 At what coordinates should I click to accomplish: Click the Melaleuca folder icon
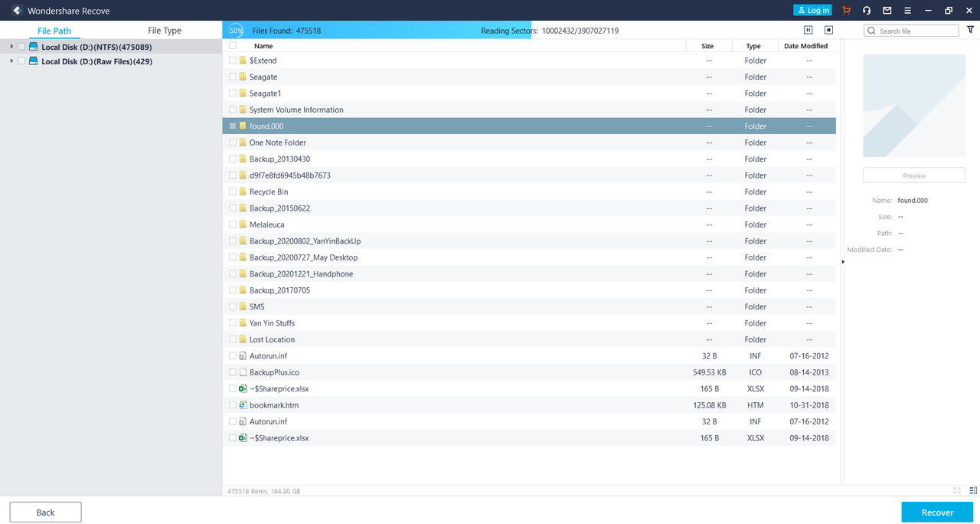click(x=243, y=224)
